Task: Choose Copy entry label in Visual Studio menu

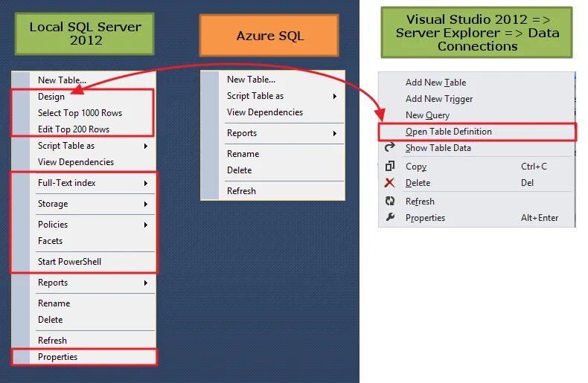Action: 416,167
